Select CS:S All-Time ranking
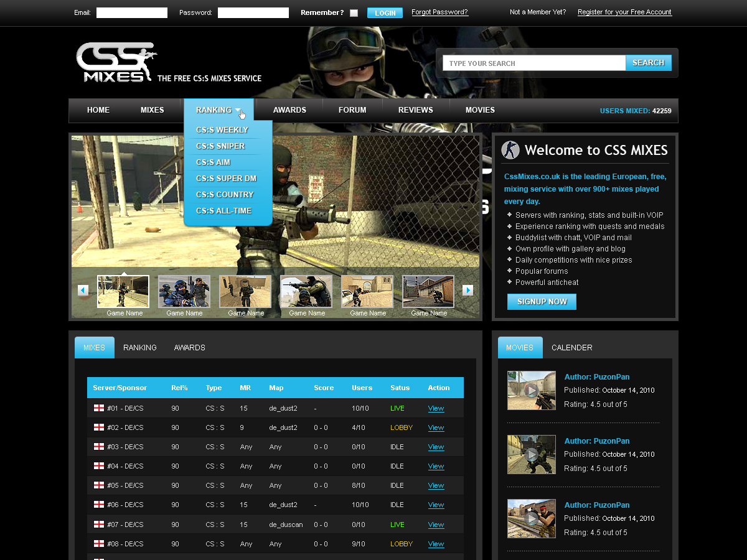The image size is (747, 560). point(223,211)
